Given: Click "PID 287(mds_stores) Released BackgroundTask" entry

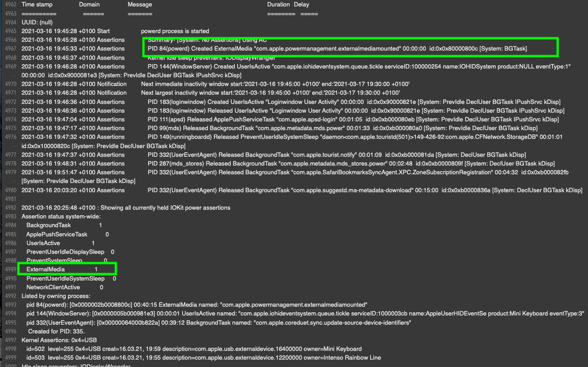Looking at the screenshot, I should point(351,164).
